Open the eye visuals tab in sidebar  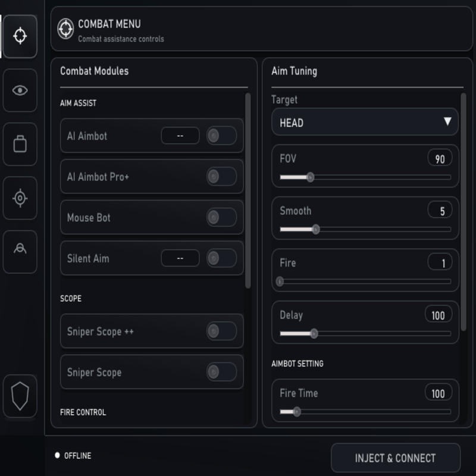20,90
